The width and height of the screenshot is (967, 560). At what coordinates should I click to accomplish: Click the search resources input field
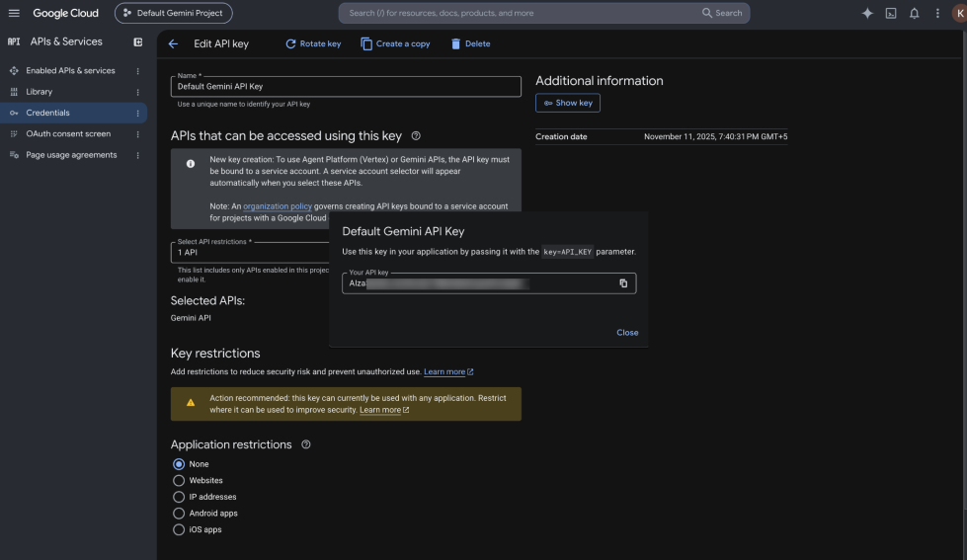click(518, 13)
